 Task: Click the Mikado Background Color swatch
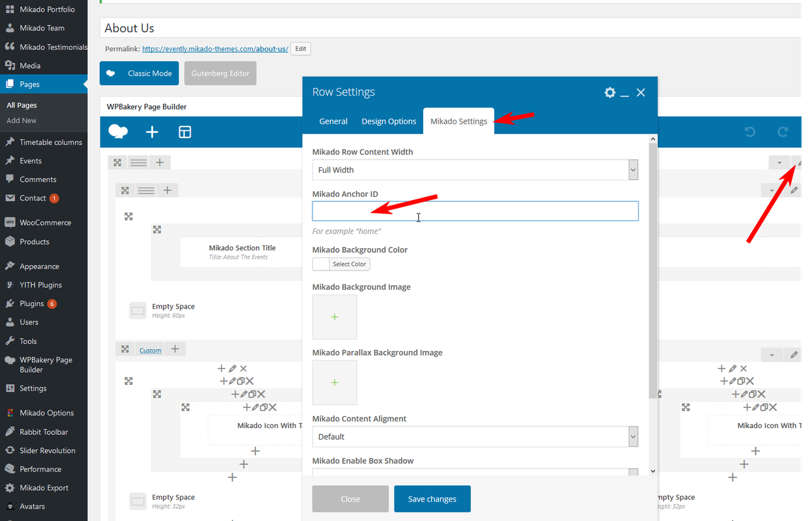pos(321,264)
